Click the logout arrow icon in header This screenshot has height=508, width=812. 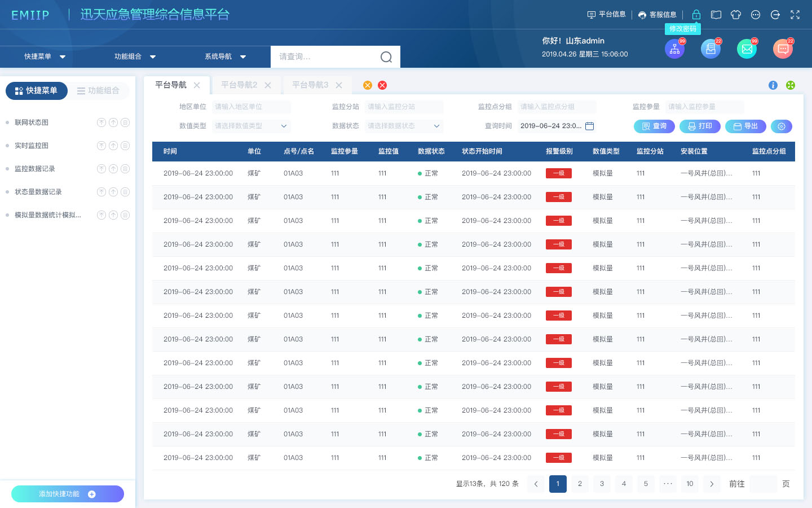[775, 15]
